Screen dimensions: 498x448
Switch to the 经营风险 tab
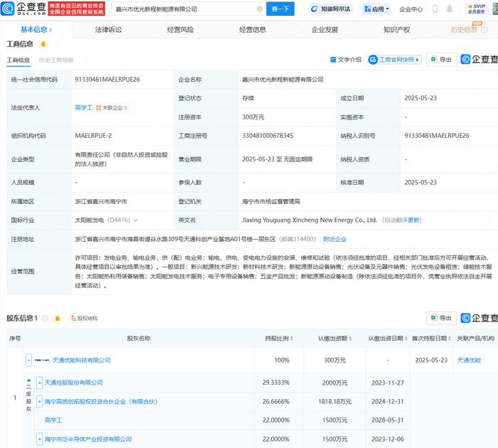pos(181,30)
